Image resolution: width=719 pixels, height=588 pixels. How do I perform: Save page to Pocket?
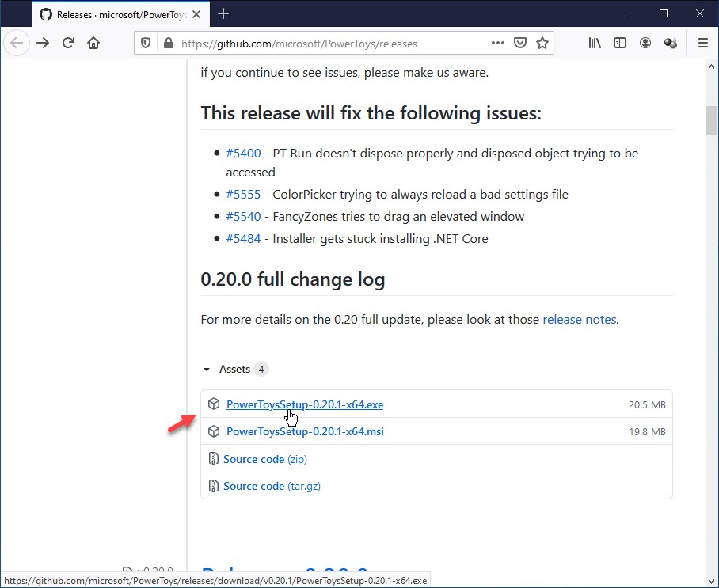520,44
